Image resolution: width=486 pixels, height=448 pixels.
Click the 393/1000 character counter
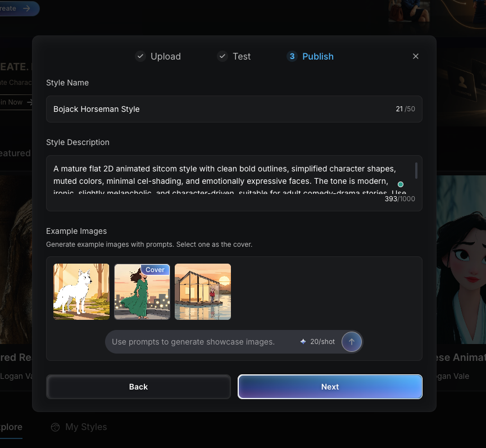pos(400,199)
